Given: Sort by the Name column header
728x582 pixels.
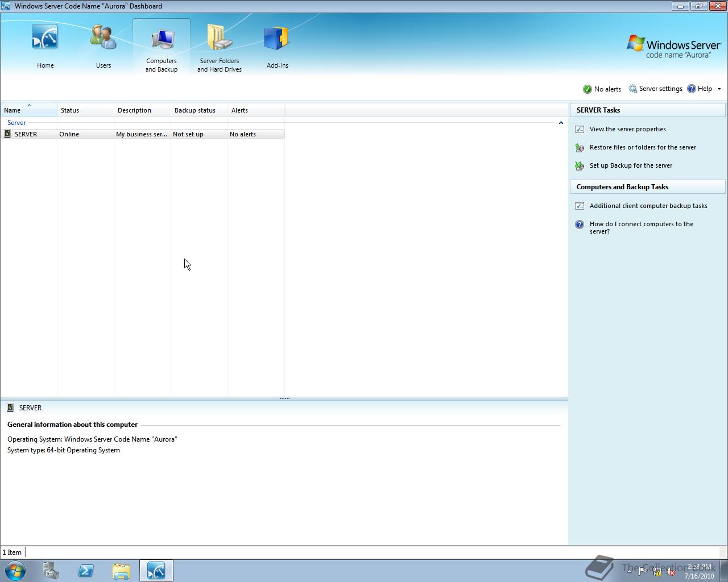Looking at the screenshot, I should click(28, 110).
